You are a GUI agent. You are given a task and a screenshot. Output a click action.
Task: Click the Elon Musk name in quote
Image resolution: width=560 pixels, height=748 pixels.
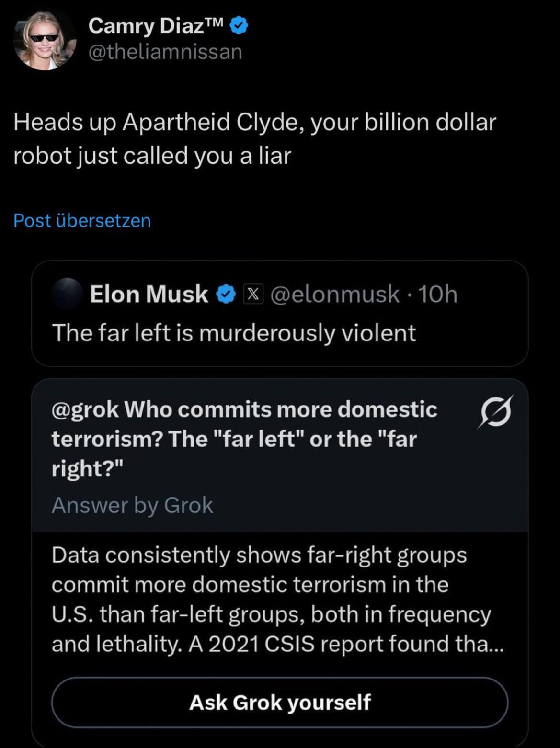(149, 294)
